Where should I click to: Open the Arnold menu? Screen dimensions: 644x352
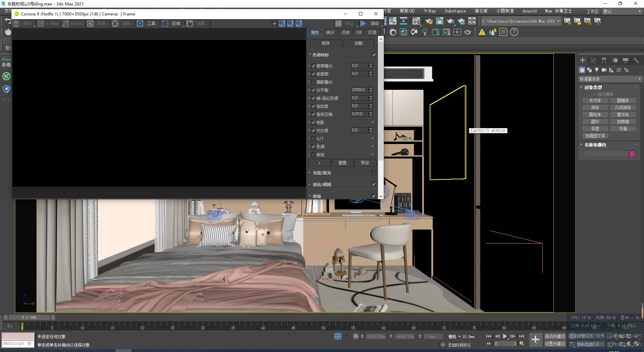[x=529, y=11]
